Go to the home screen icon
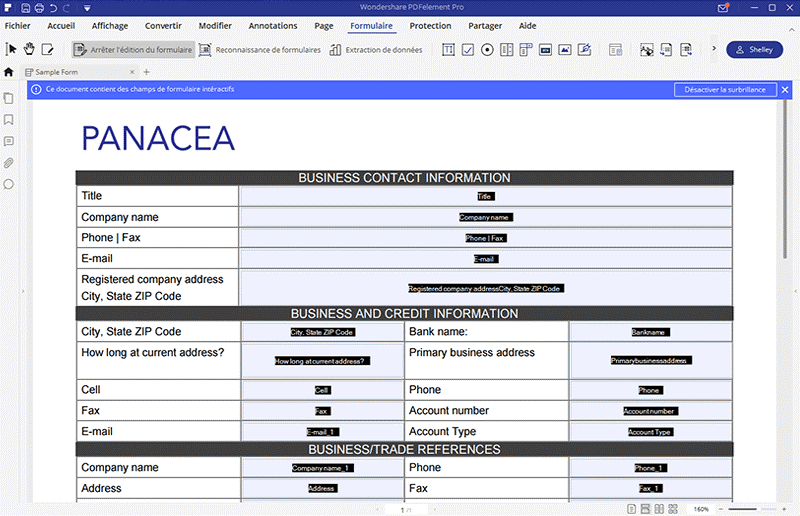Viewport: 800px width, 516px height. 9,72
